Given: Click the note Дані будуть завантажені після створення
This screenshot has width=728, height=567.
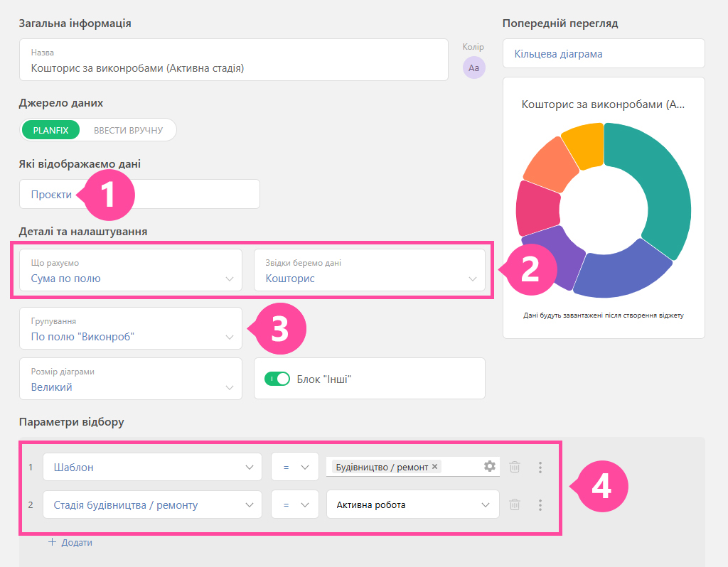Looking at the screenshot, I should pos(603,315).
